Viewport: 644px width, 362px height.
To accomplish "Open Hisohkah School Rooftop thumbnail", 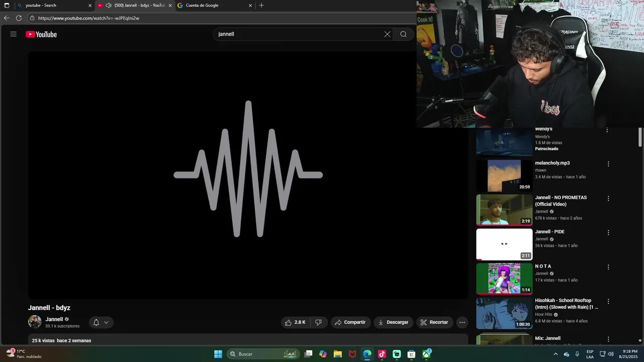I will 504,313.
